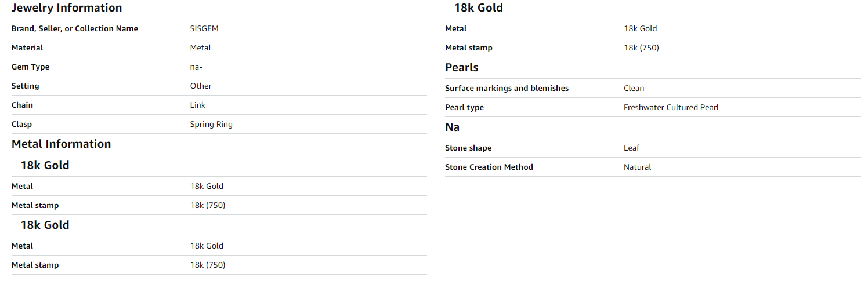Select the "Clean" surface value
Viewport: 868px width, 281px height.
click(x=634, y=88)
